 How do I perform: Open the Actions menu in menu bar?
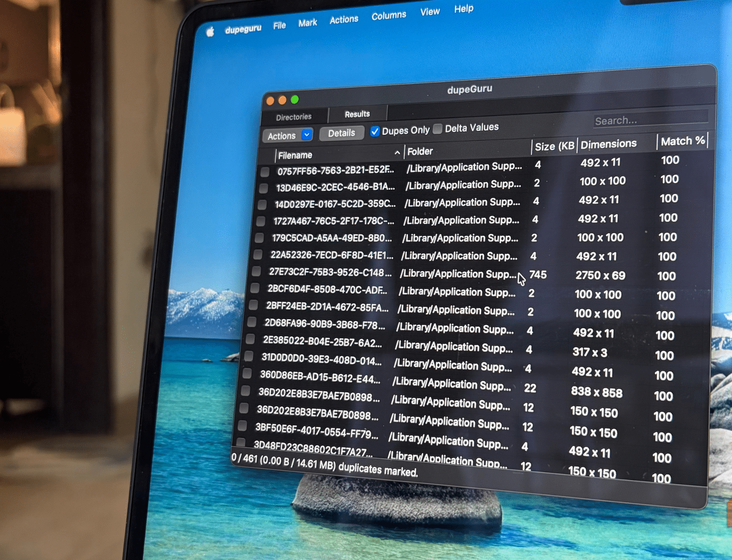pyautogui.click(x=344, y=19)
